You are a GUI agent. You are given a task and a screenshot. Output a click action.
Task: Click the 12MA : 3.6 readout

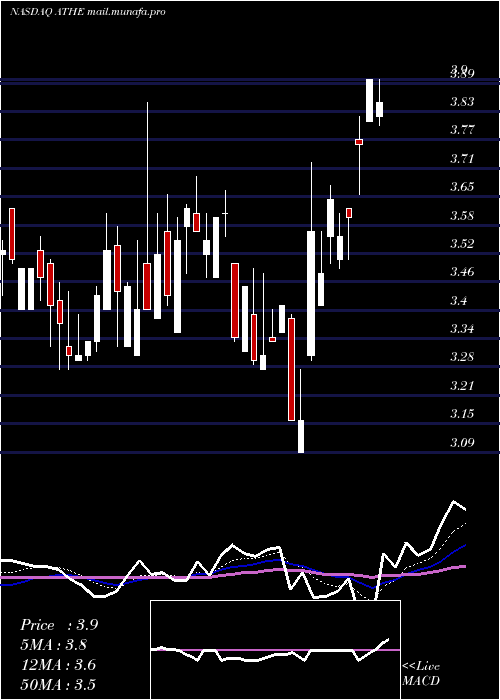[x=58, y=665]
